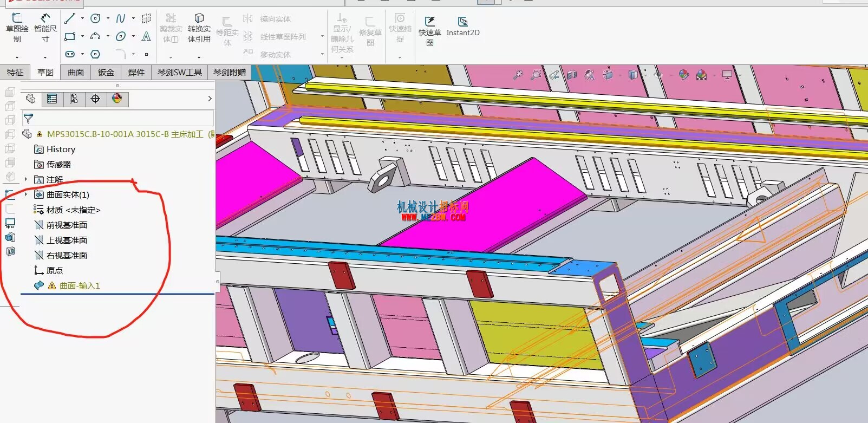Toggle the Instant2D button
The width and height of the screenshot is (868, 423).
[463, 27]
